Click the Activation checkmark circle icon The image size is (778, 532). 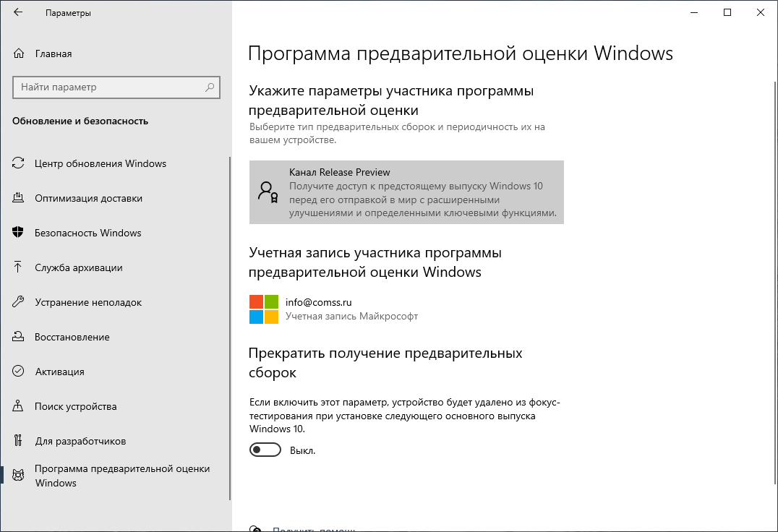pyautogui.click(x=19, y=372)
